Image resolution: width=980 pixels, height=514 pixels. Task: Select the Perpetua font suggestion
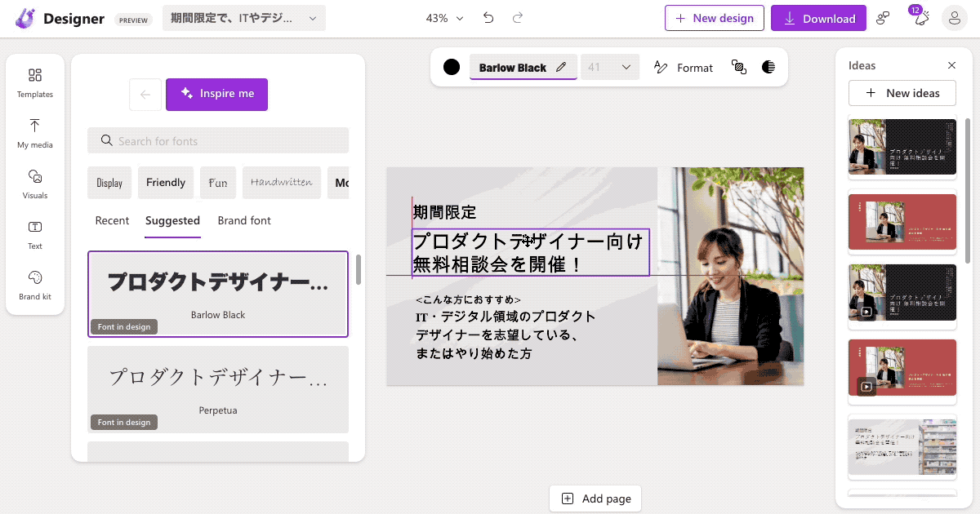[x=217, y=390]
